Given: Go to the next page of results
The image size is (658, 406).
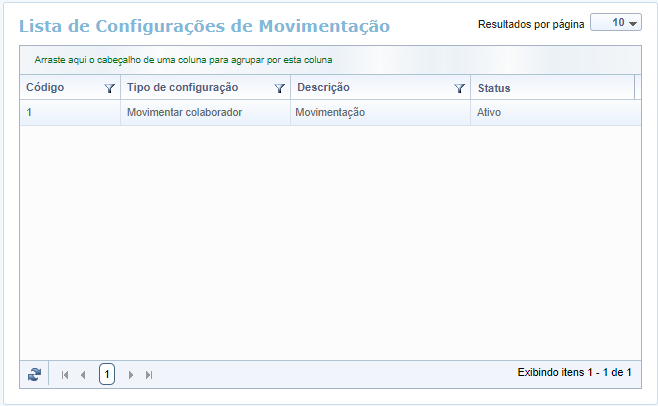Looking at the screenshot, I should coord(131,374).
